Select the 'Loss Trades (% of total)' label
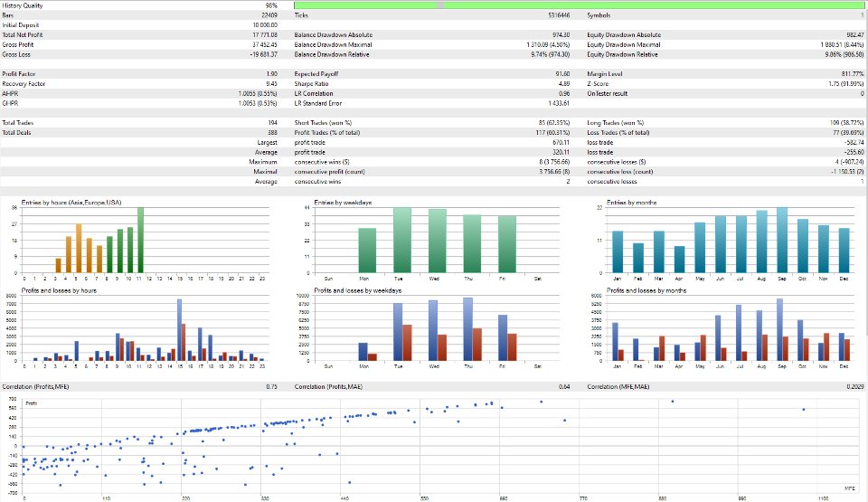The height and width of the screenshot is (502, 868). [x=618, y=133]
